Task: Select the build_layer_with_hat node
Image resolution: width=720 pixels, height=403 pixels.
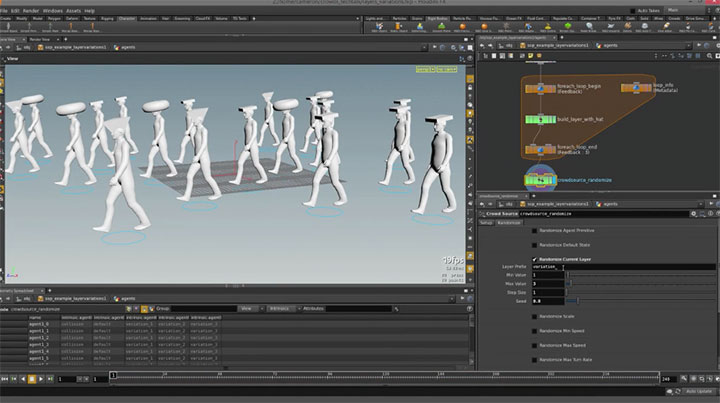Action: pyautogui.click(x=540, y=120)
